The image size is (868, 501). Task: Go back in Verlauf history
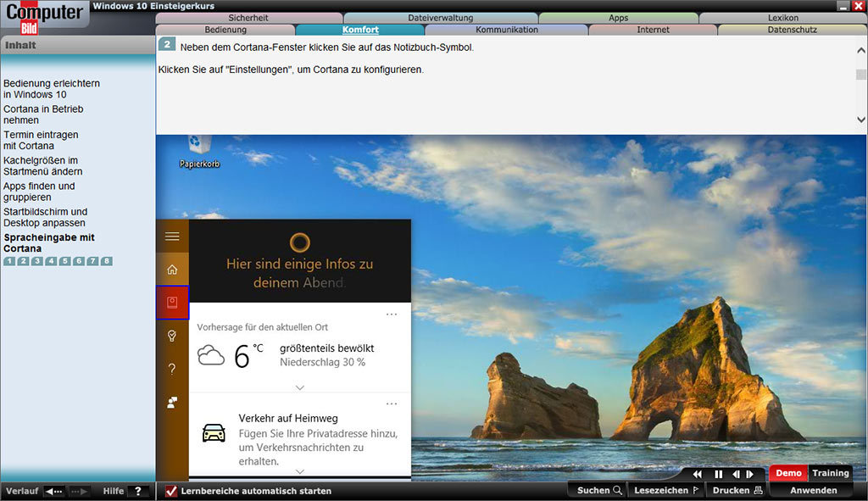pyautogui.click(x=54, y=491)
